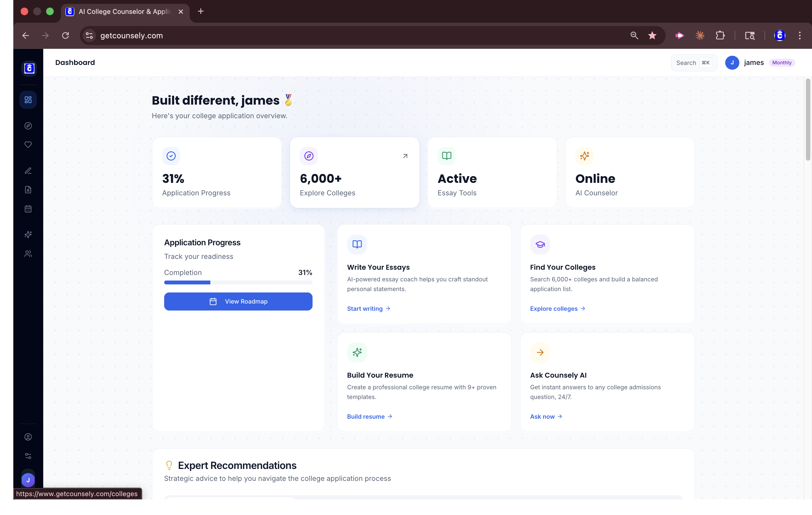Toggle the Monthly plan badge next to james
The width and height of the screenshot is (812, 515).
coord(782,62)
